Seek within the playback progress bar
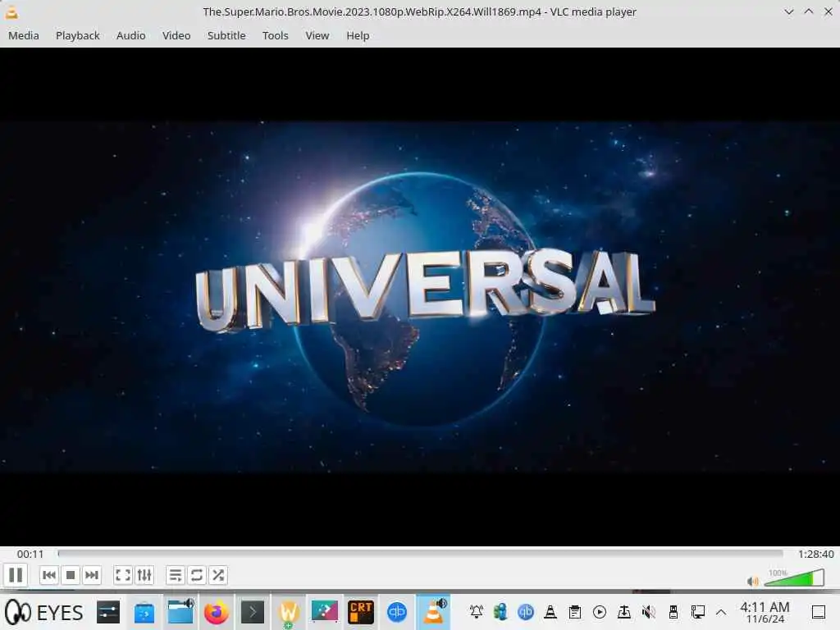The image size is (840, 630). tap(421, 554)
